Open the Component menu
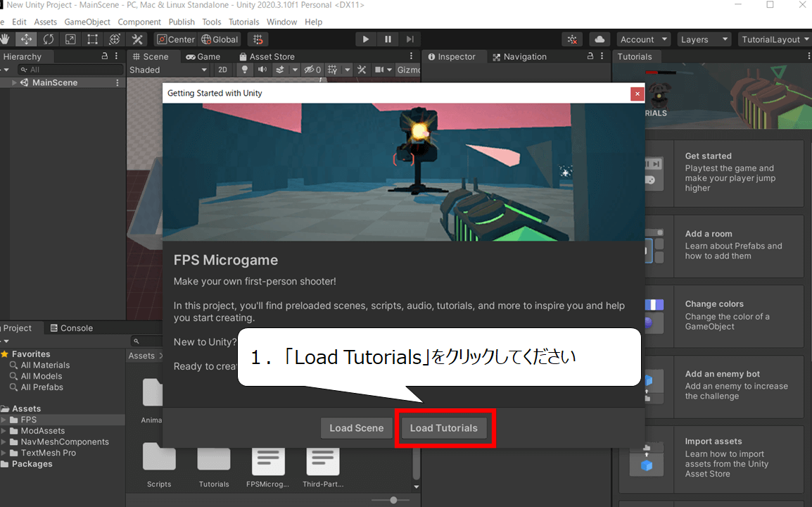The width and height of the screenshot is (812, 507). click(139, 22)
